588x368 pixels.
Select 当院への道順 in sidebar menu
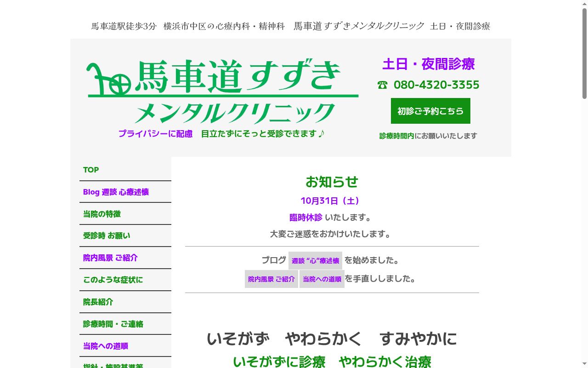point(125,346)
